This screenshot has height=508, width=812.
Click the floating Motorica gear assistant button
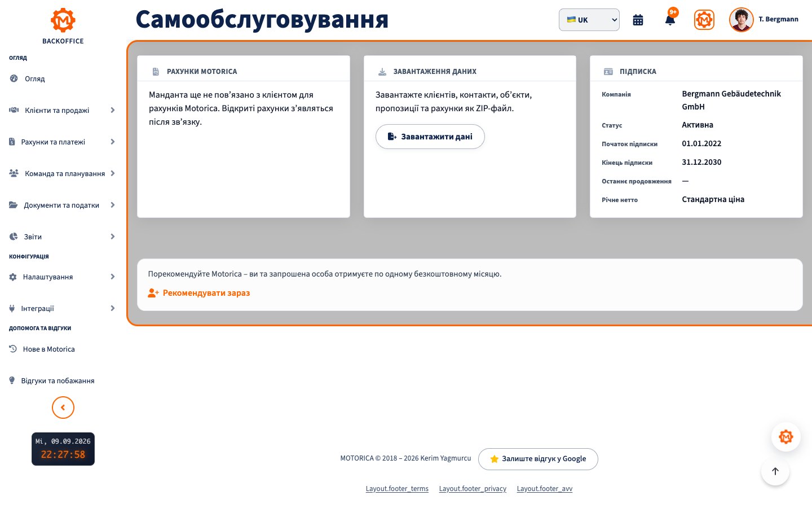coord(786,437)
